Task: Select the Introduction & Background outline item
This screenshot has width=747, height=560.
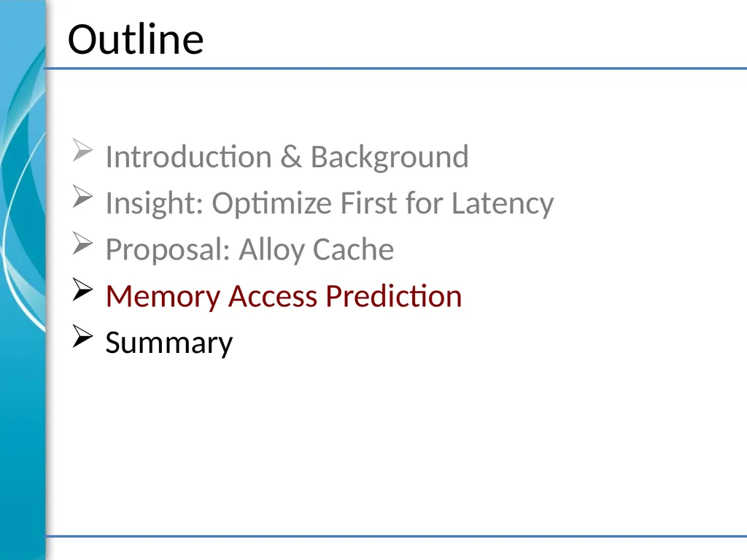Action: pyautogui.click(x=287, y=156)
